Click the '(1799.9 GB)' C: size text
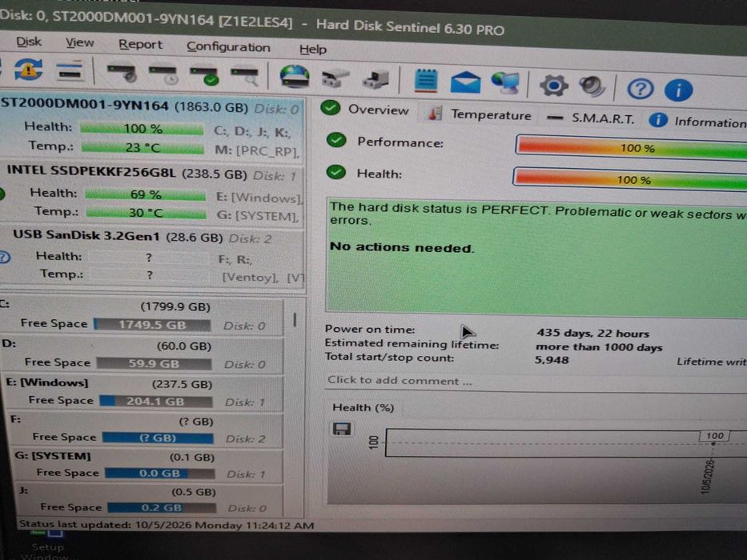 [x=175, y=306]
